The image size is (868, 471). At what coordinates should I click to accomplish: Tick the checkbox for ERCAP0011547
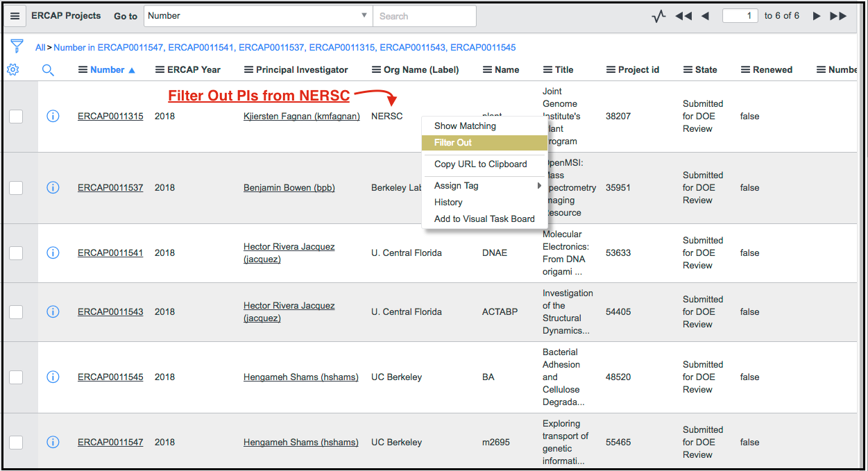[x=16, y=443]
